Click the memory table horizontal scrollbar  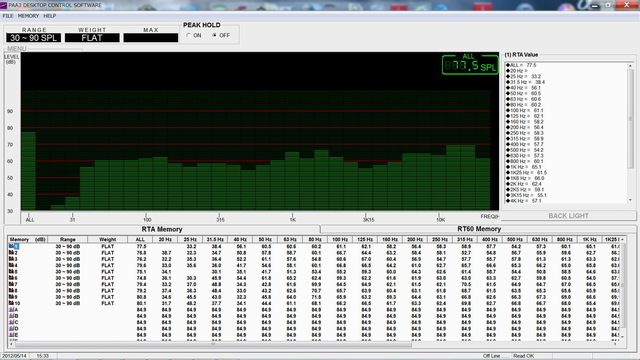click(313, 344)
